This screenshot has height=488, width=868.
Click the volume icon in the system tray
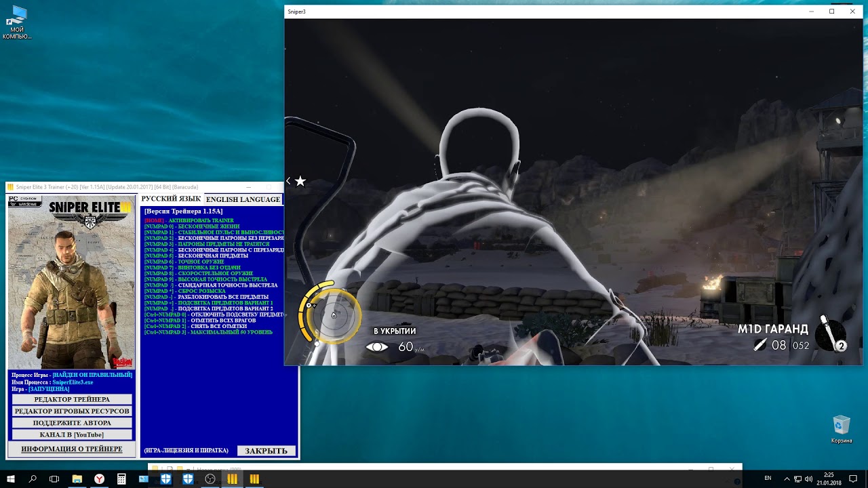pyautogui.click(x=808, y=479)
